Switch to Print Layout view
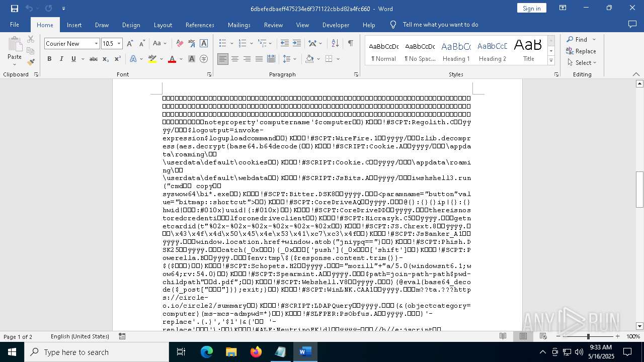The height and width of the screenshot is (362, 644). click(x=523, y=336)
